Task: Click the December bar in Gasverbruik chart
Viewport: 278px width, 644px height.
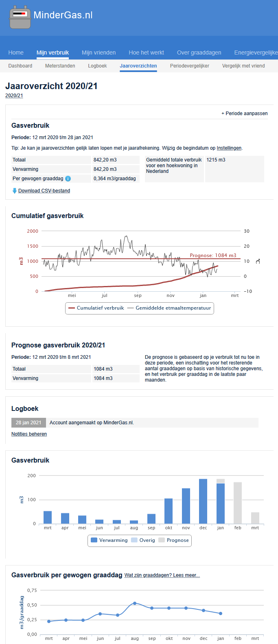Action: [x=203, y=501]
